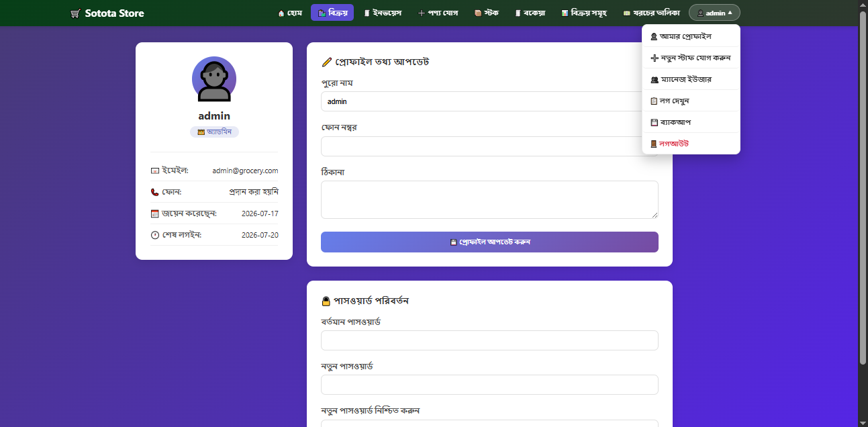The width and height of the screenshot is (868, 427).
Task: Open বিক্রয় সমূহ nav item
Action: click(x=584, y=13)
